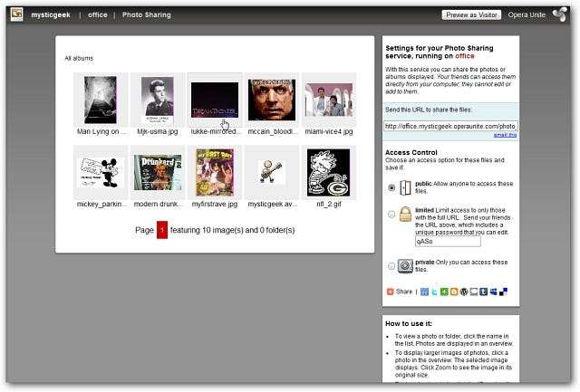Click the limited access password field
The image size is (580, 392).
[x=448, y=241]
